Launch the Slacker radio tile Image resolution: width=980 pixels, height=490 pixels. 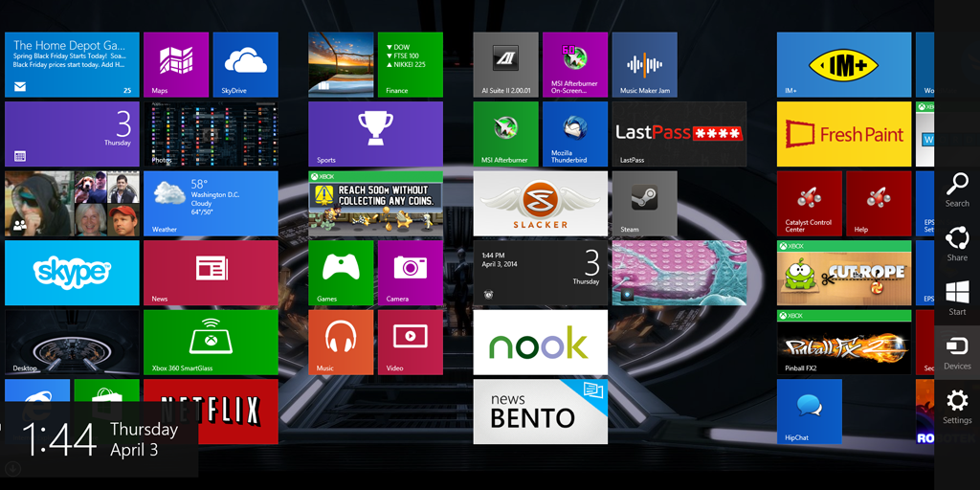point(541,204)
